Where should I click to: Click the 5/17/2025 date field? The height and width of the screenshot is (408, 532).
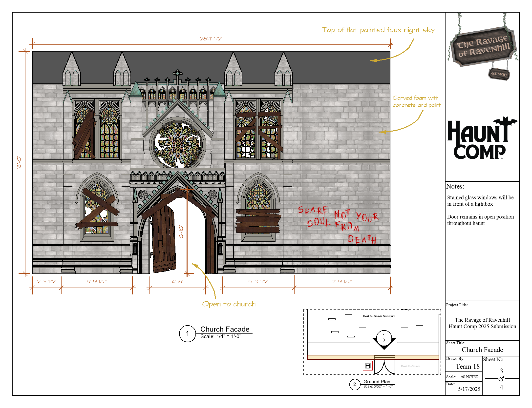point(469,389)
